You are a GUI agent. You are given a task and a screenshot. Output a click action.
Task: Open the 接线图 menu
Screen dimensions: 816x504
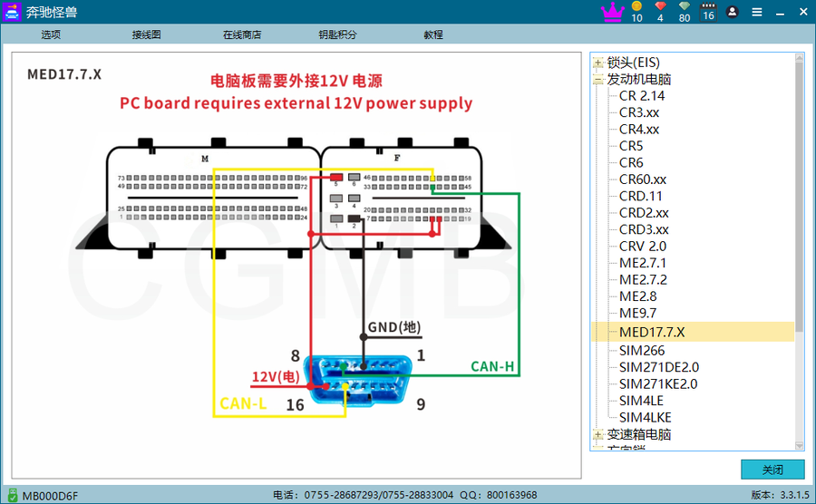(146, 34)
